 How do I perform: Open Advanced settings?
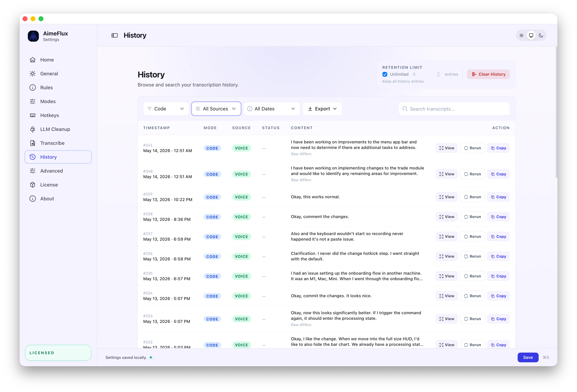[58, 171]
